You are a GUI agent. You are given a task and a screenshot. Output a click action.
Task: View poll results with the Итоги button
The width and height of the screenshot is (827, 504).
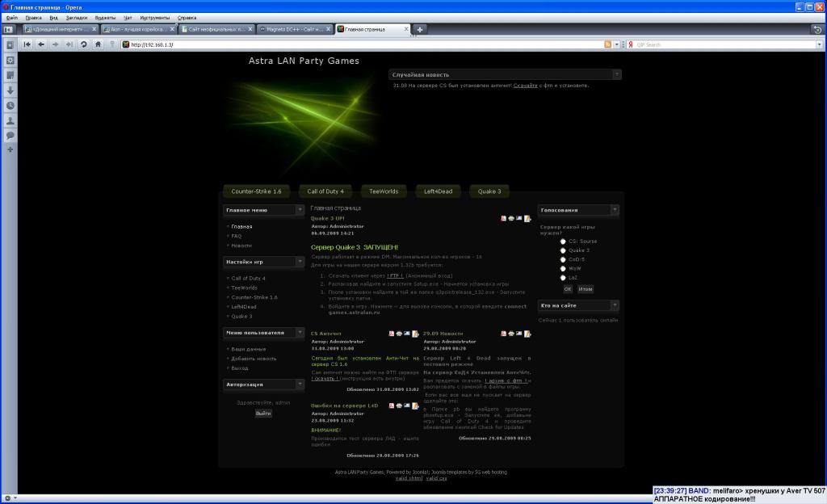(x=586, y=289)
